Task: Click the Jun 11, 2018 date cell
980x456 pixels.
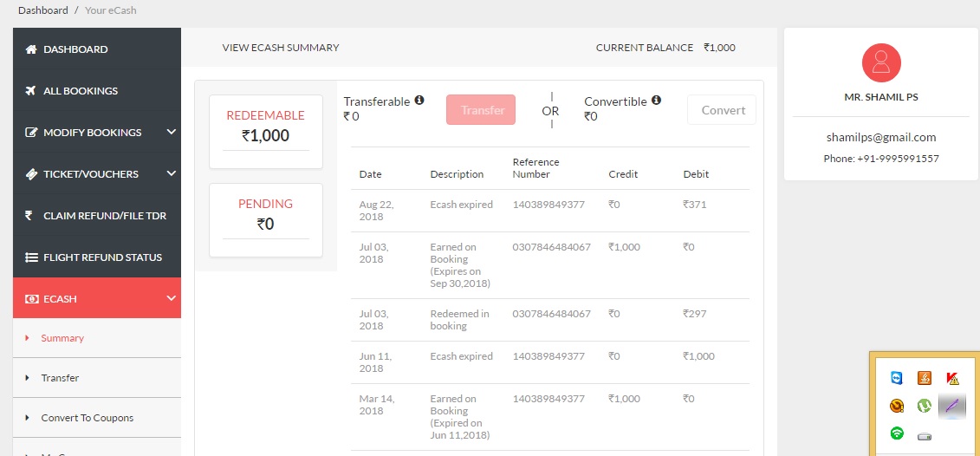Action: point(375,362)
